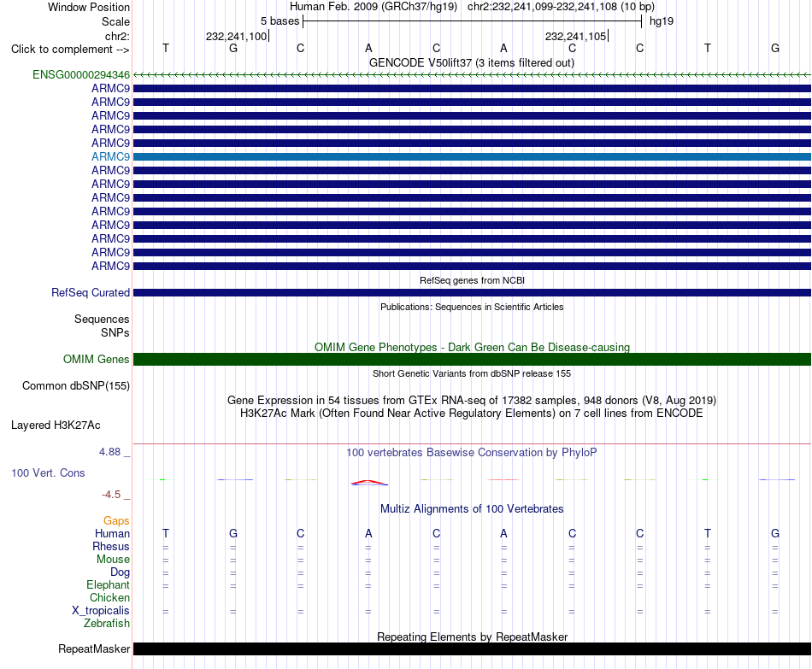Image resolution: width=812 pixels, height=669 pixels.
Task: Open the H3K27Ac Mark ENCODE track title
Action: coord(472,414)
